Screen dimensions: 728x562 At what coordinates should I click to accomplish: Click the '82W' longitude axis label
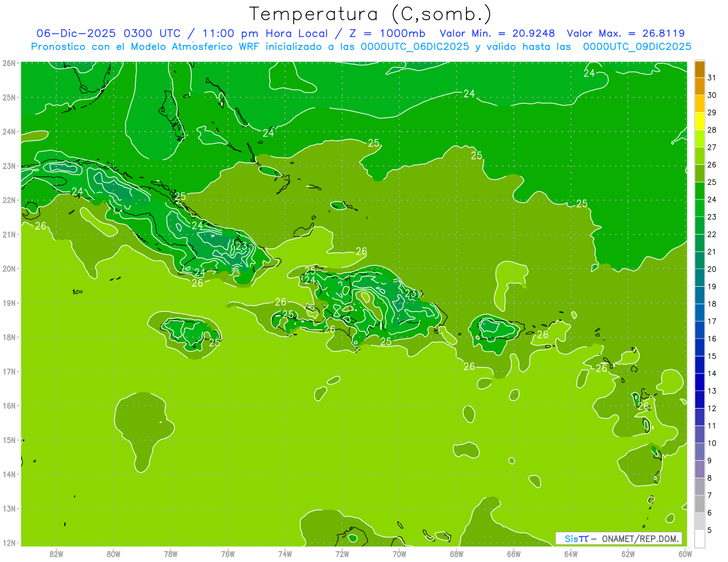coord(56,554)
